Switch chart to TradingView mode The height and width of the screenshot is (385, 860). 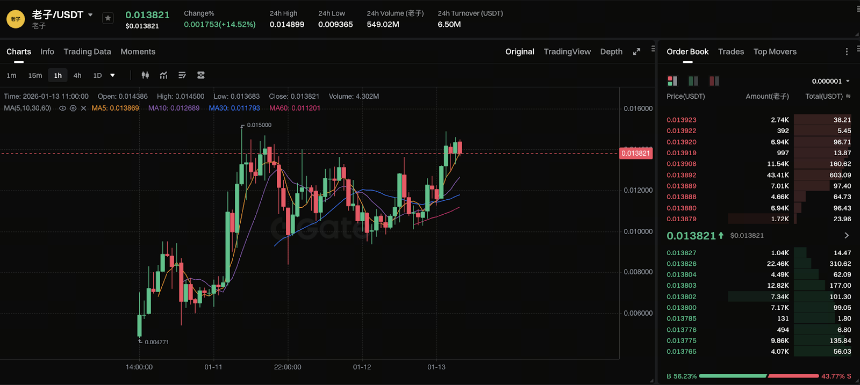pos(567,52)
